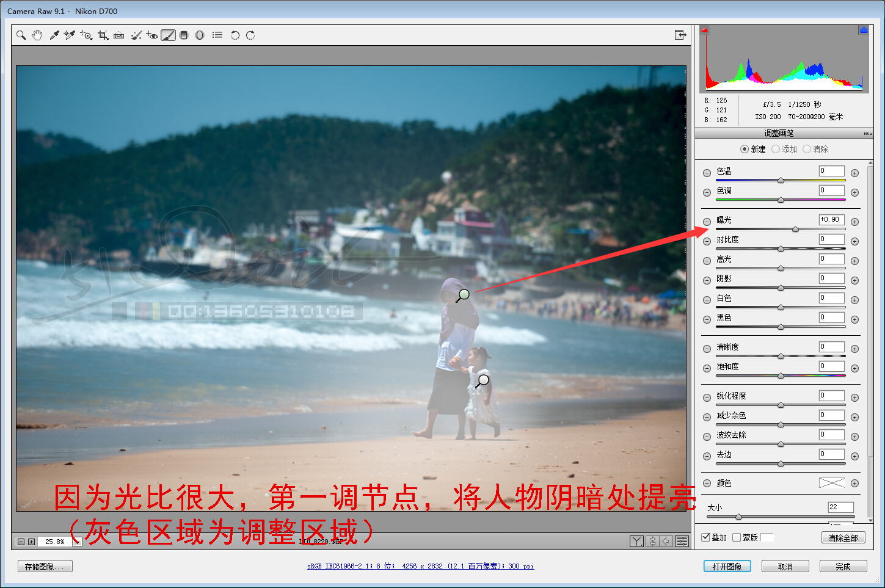The height and width of the screenshot is (588, 885).
Task: Open the Preferences list icon
Action: click(217, 35)
